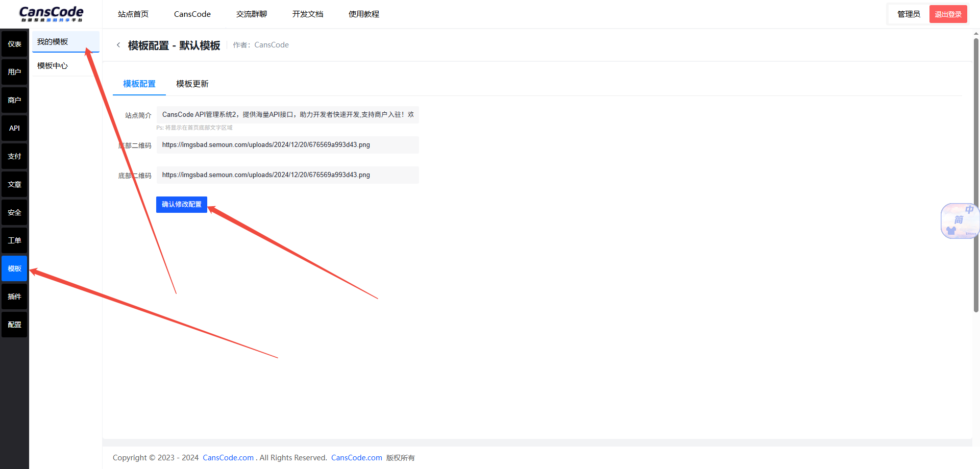980x469 pixels.
Task: Select the API sidebar button
Action: point(14,128)
